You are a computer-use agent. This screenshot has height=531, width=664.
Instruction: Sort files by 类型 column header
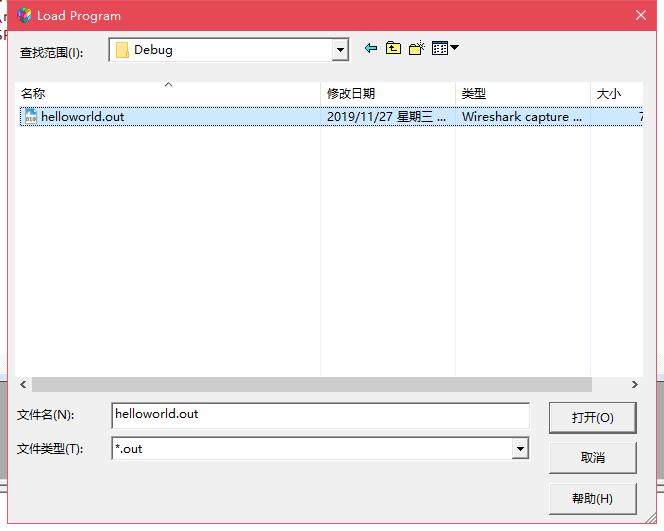(522, 93)
